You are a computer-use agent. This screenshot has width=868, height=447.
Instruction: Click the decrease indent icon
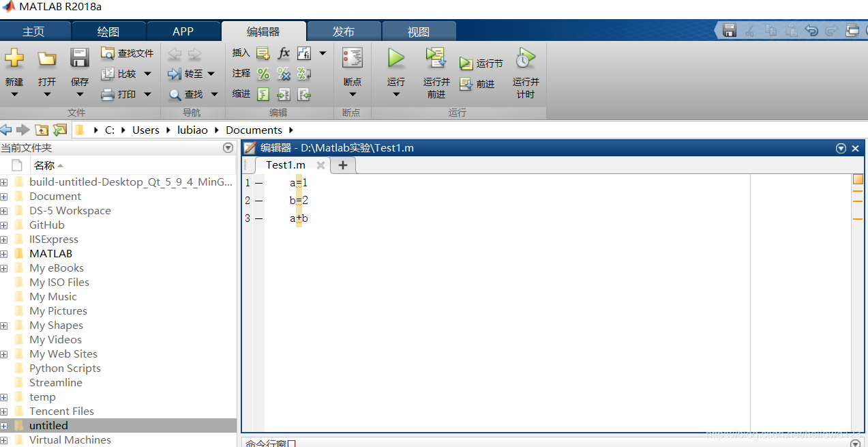pos(304,94)
